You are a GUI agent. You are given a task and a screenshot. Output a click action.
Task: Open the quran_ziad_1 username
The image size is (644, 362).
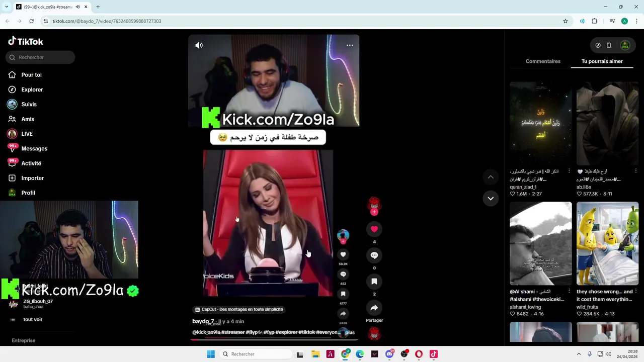tap(523, 187)
